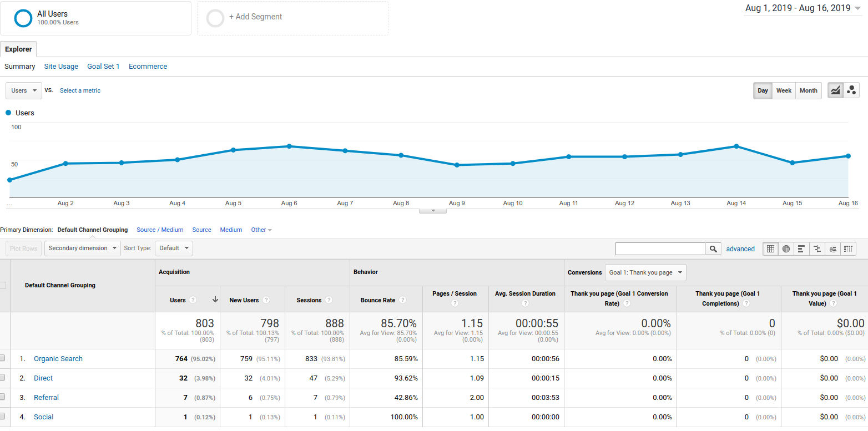Open the Secondary dimension dropdown
Screen dimensions: 868x431
[x=83, y=248]
